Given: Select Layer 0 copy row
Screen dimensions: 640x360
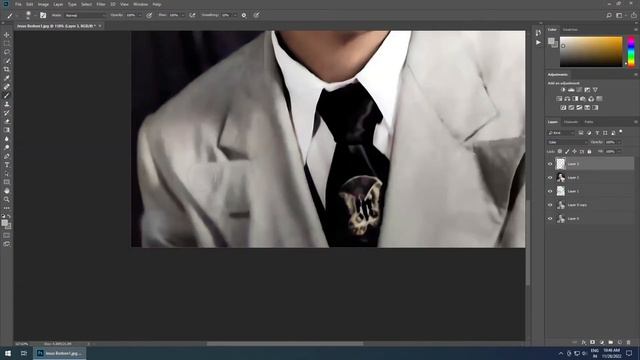Looking at the screenshot, I should (x=590, y=205).
